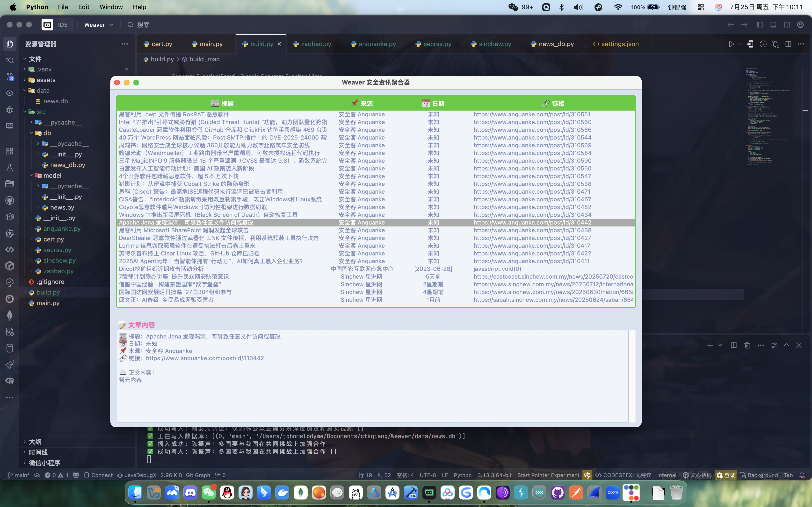This screenshot has width=812, height=507.
Task: Toggle the primary sidebar layout icon
Action: tap(760, 25)
